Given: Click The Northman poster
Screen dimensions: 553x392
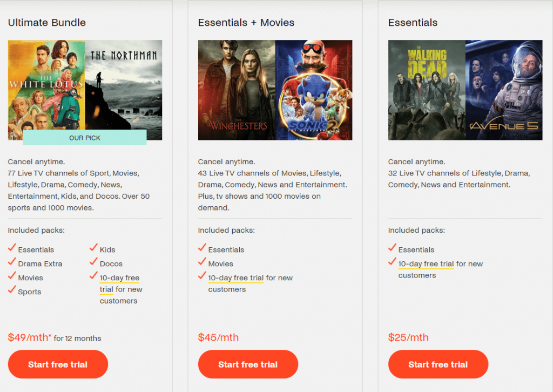Looking at the screenshot, I should pyautogui.click(x=124, y=90).
